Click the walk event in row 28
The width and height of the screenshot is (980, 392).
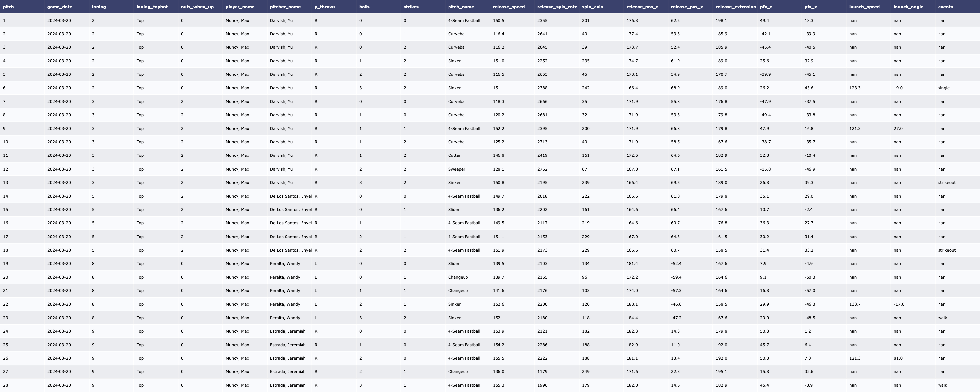tap(942, 385)
